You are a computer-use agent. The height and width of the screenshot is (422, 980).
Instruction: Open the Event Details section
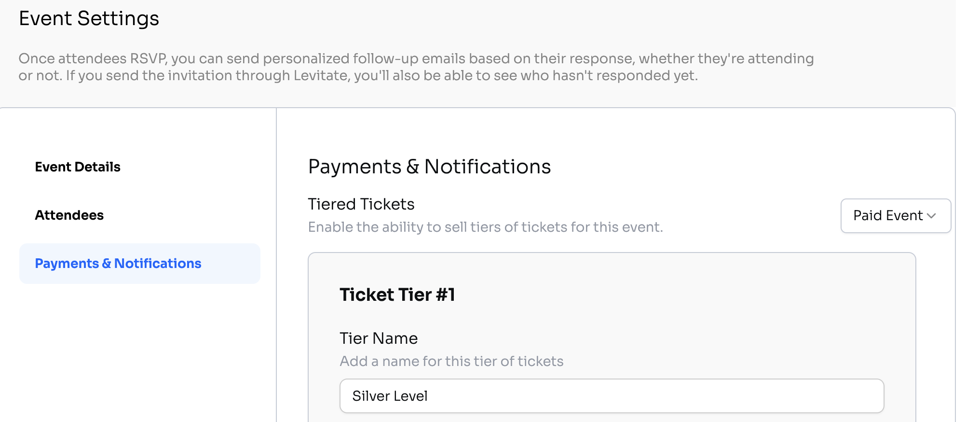pyautogui.click(x=78, y=167)
